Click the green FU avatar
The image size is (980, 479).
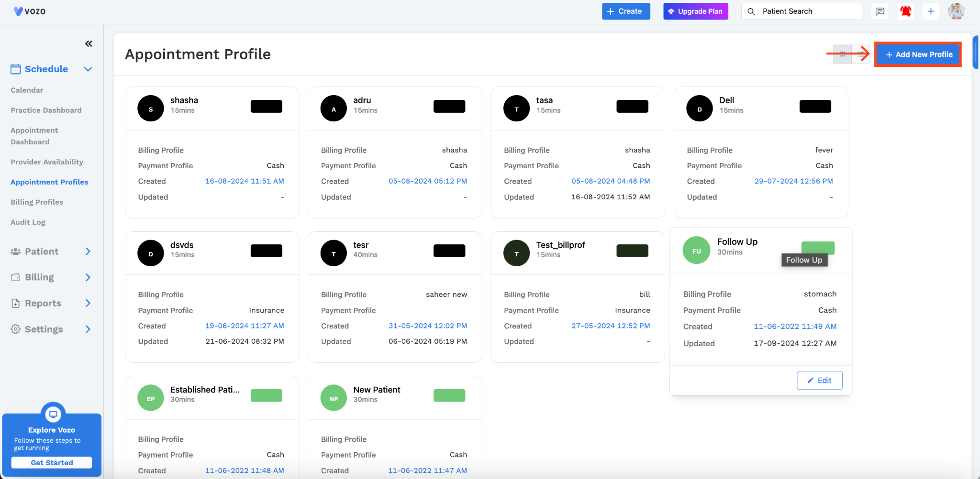pyautogui.click(x=697, y=250)
